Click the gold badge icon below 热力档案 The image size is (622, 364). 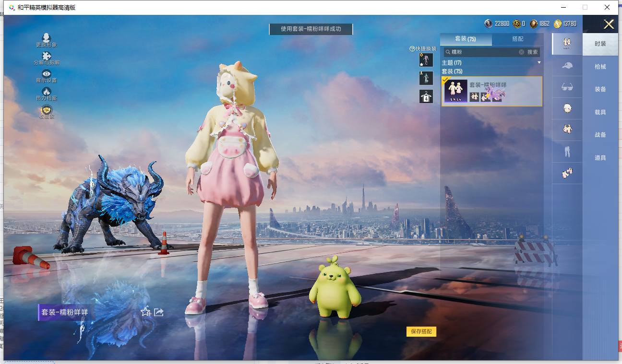tap(47, 109)
